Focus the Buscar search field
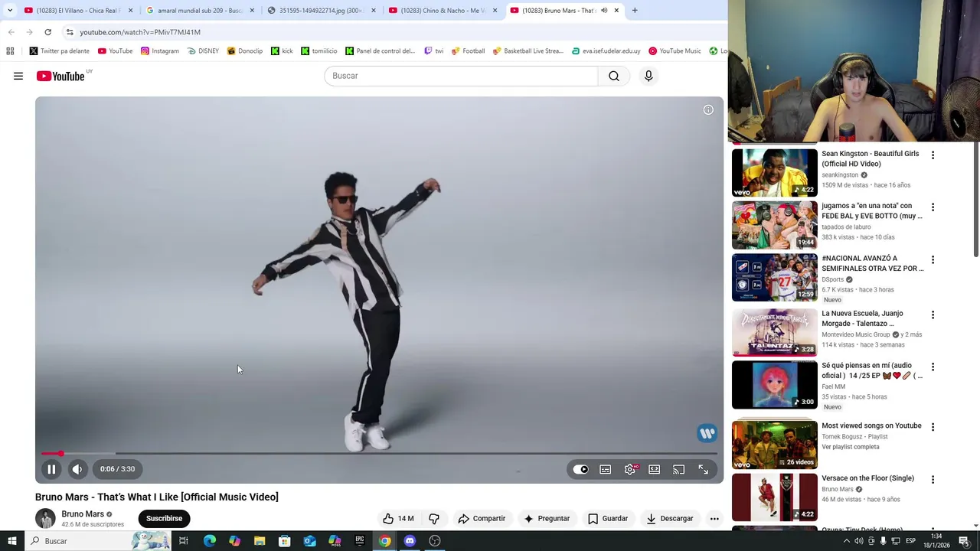Screen dimensions: 980x551 pyautogui.click(x=461, y=76)
